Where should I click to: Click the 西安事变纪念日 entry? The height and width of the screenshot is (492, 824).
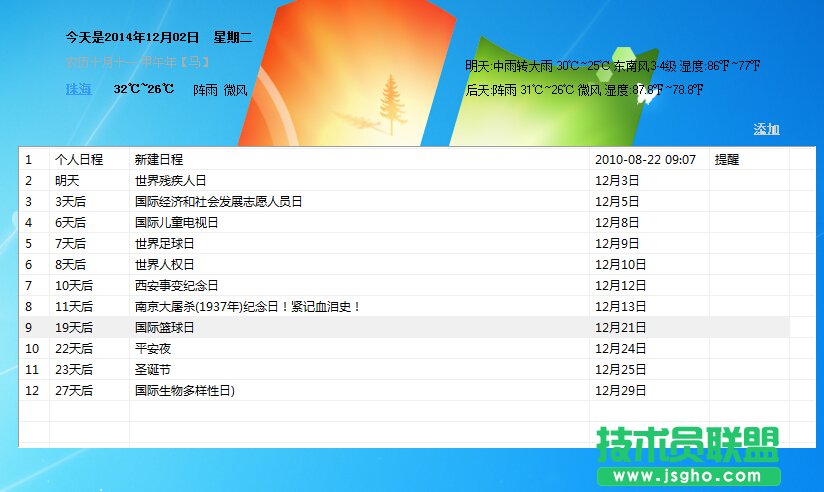point(176,286)
